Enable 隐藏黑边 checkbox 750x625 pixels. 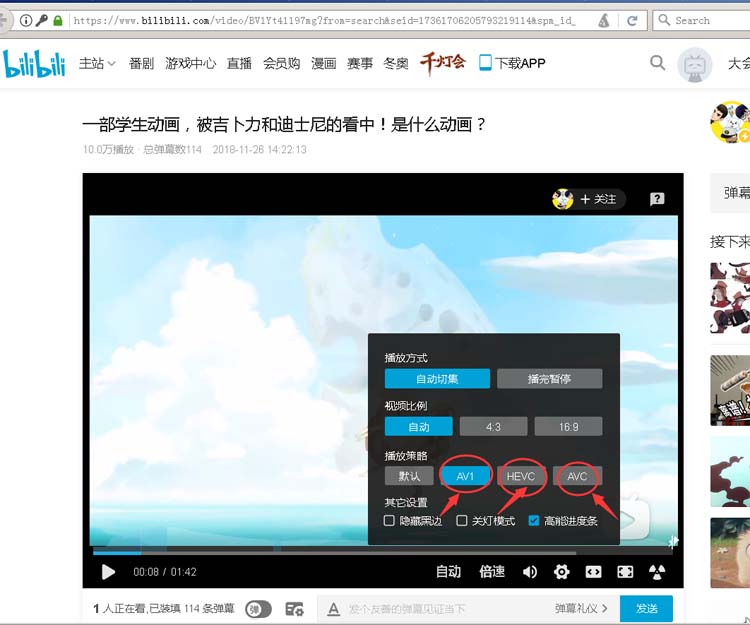[x=390, y=521]
